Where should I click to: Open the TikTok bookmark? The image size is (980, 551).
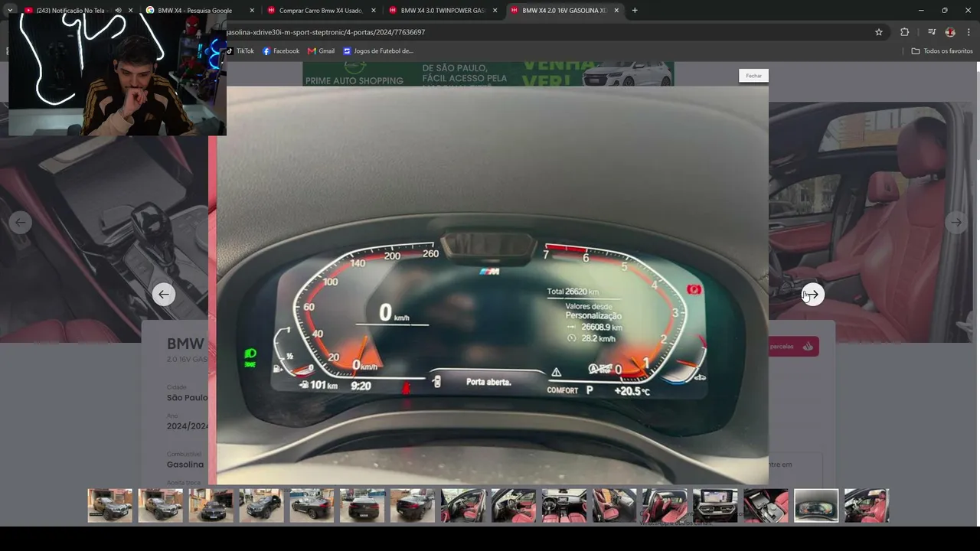[x=240, y=51]
